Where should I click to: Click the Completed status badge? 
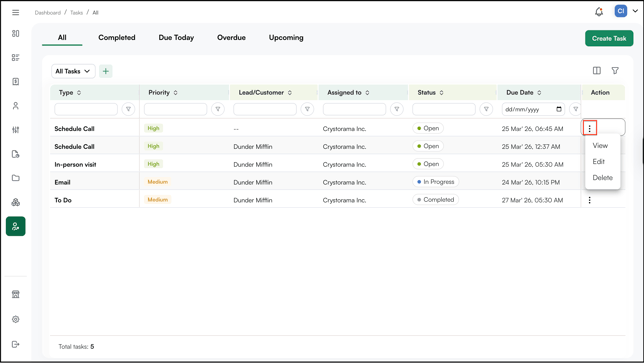(x=435, y=200)
